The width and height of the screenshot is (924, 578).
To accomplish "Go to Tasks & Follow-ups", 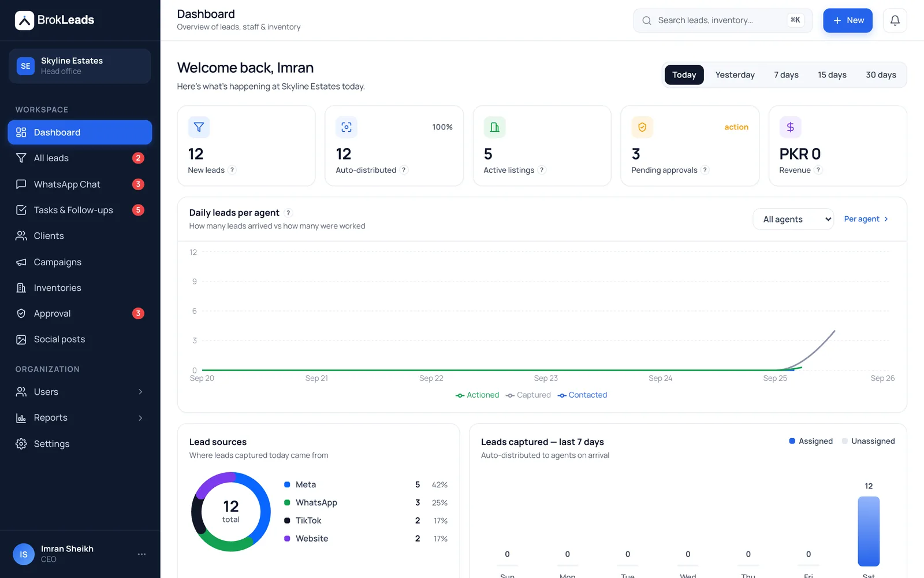I will coord(80,210).
